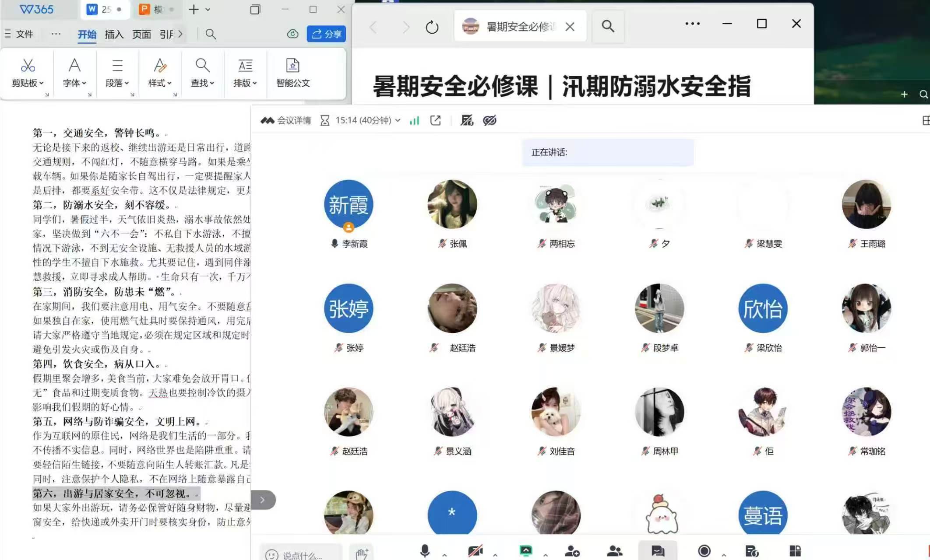Toggle the hide-view eye icon in meeting bar

click(490, 120)
